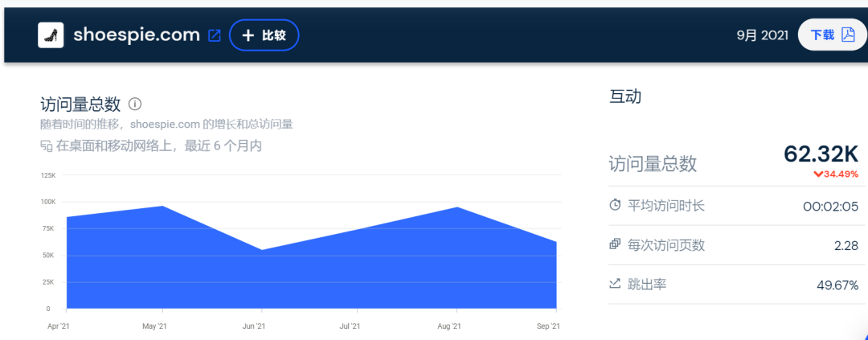Click the PDF icon in download button
This screenshot has height=340, width=868.
848,35
